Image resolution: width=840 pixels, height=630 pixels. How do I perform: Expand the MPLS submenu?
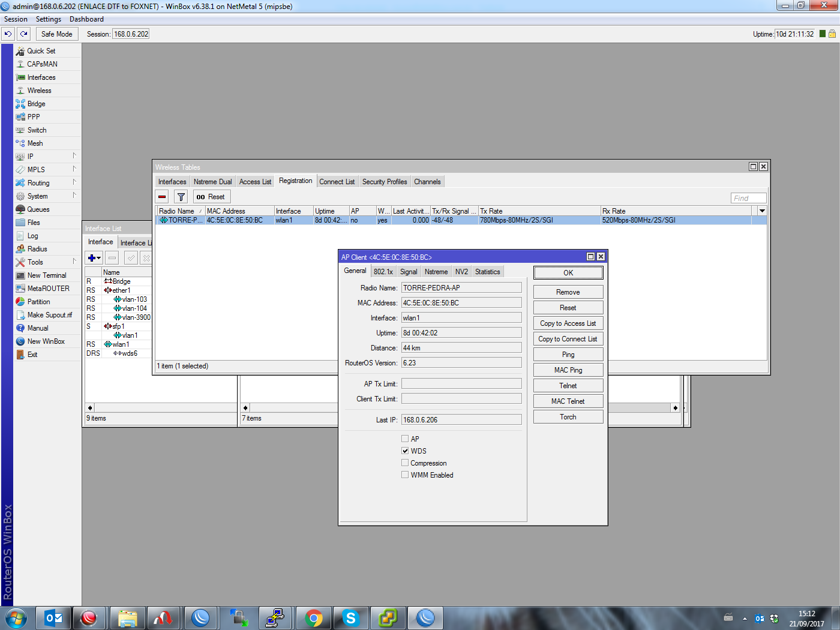click(x=74, y=169)
